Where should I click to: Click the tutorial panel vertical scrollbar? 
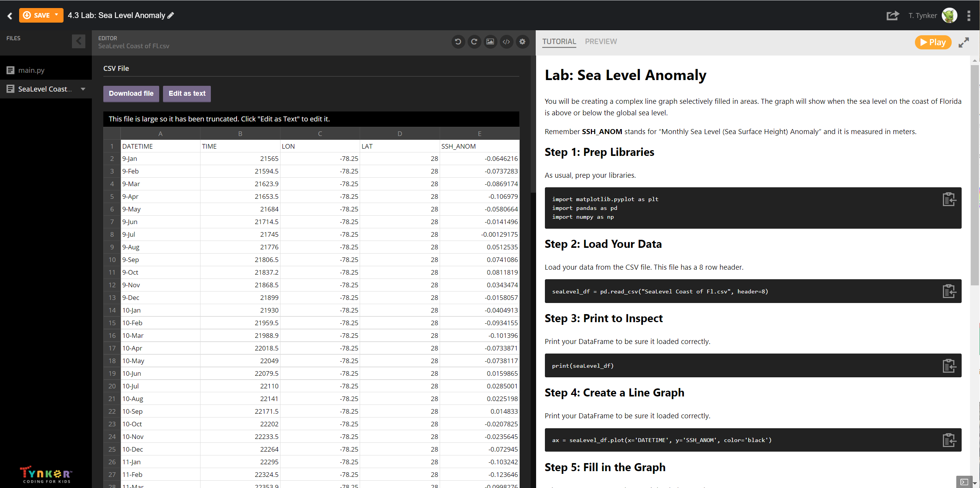click(x=975, y=174)
